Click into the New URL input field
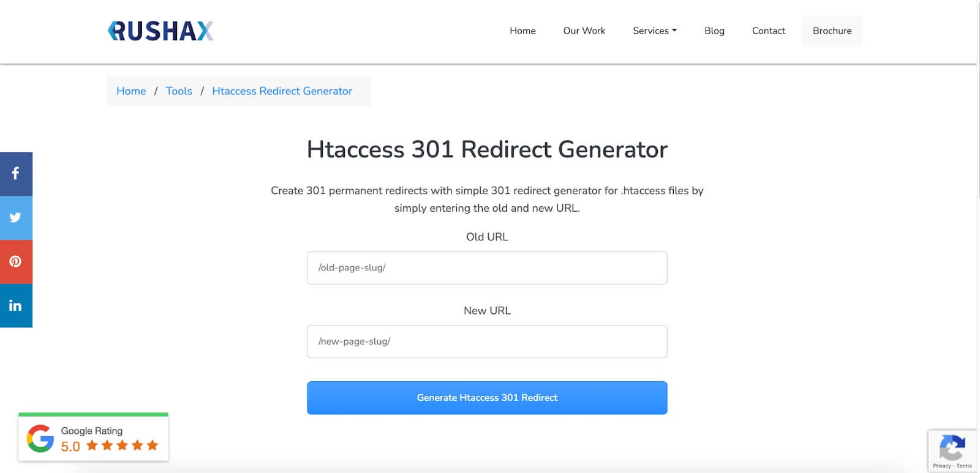This screenshot has height=473, width=980. pyautogui.click(x=487, y=341)
